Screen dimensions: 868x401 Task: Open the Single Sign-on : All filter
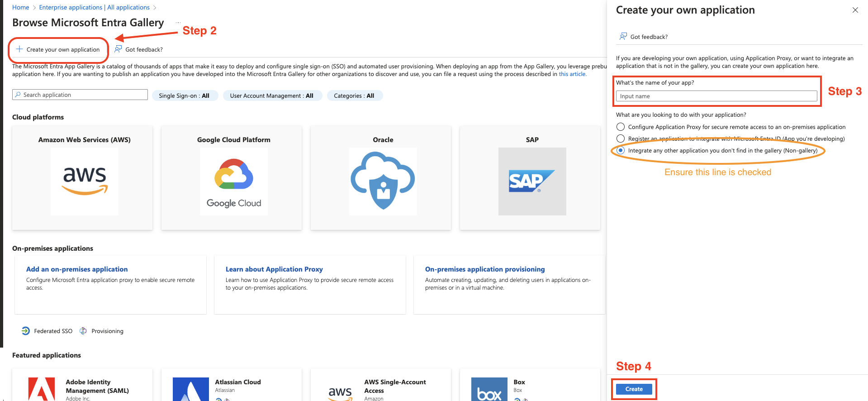(185, 95)
